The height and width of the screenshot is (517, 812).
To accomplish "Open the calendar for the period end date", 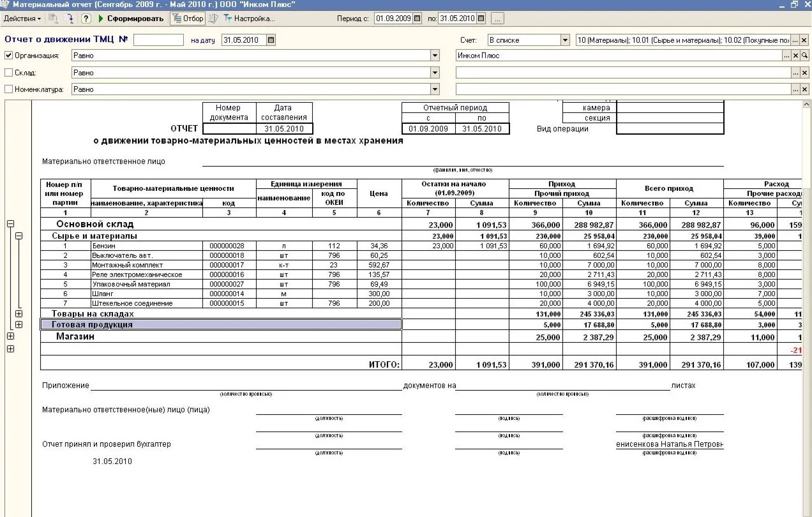I will pyautogui.click(x=481, y=19).
